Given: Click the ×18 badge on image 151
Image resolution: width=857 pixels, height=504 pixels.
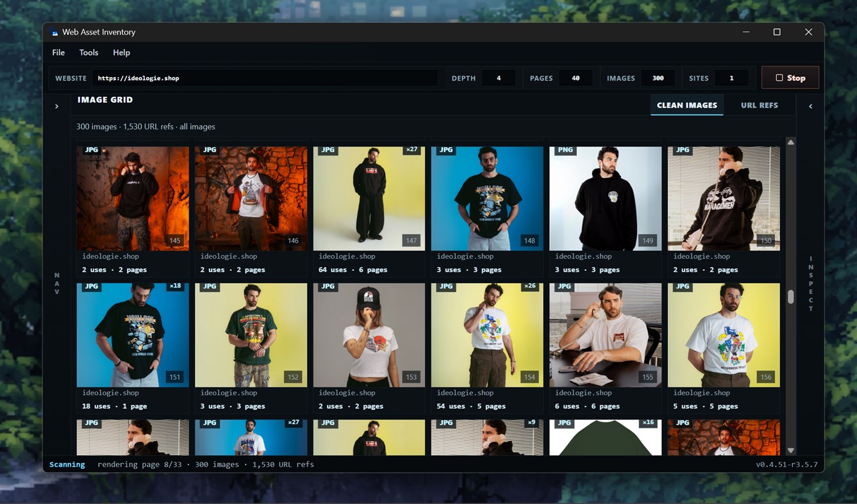Looking at the screenshot, I should coord(175,286).
